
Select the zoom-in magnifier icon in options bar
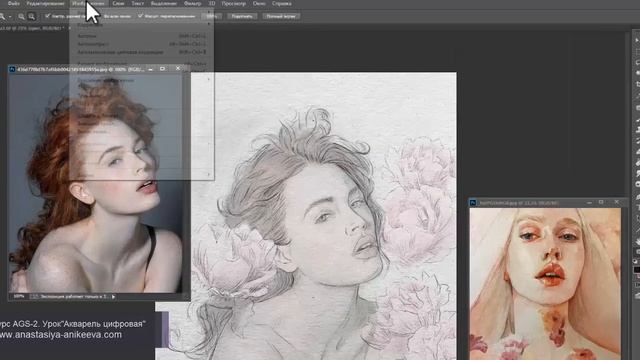(21, 16)
